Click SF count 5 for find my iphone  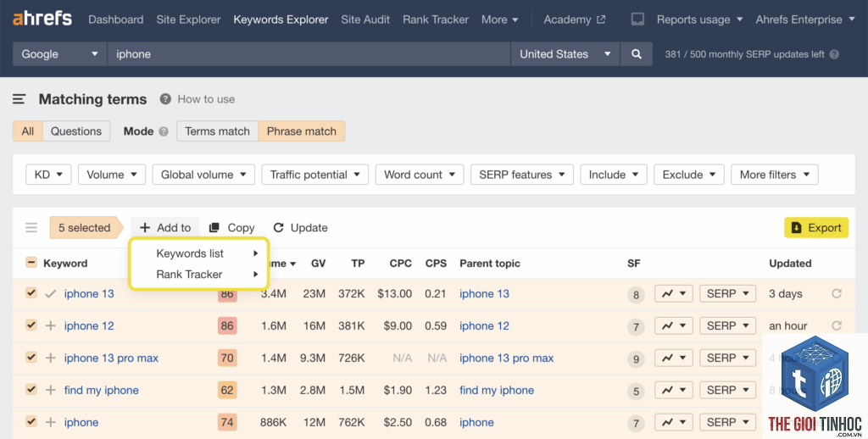tap(636, 391)
